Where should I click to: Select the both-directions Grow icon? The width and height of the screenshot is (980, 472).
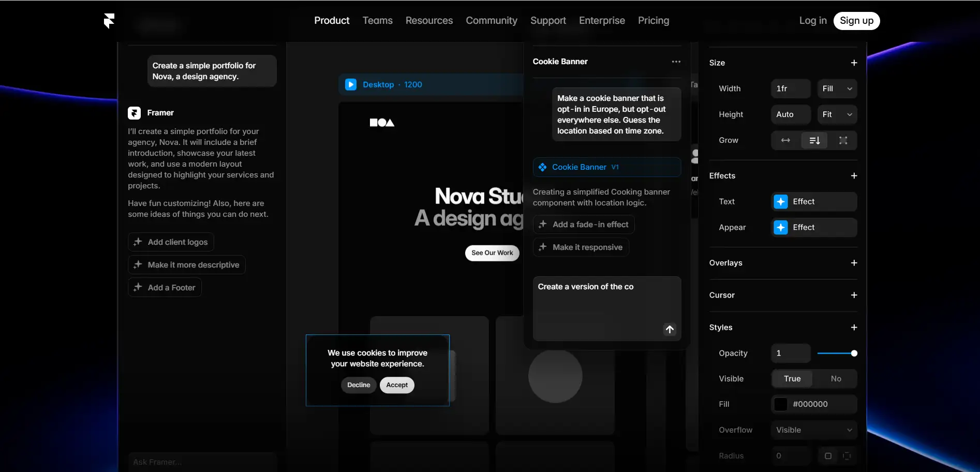click(x=843, y=140)
